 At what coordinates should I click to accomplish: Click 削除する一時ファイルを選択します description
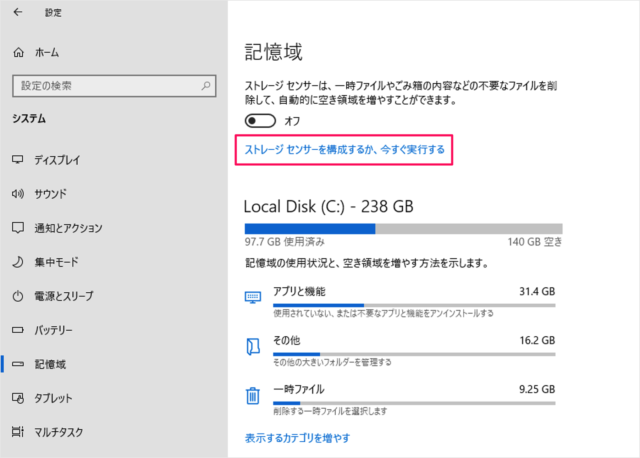click(330, 411)
